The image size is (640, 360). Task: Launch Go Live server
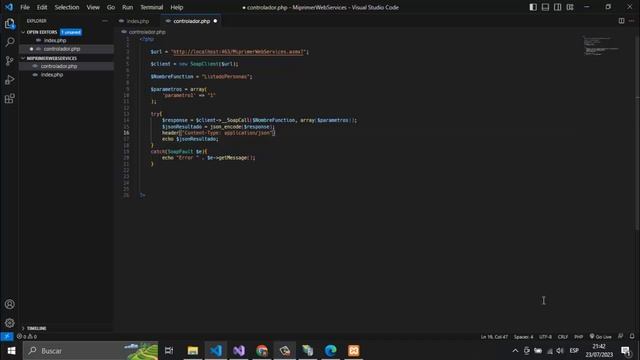click(601, 336)
